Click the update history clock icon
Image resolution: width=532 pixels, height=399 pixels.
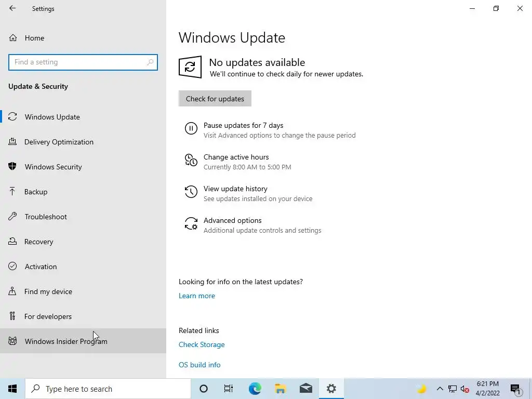tap(191, 192)
